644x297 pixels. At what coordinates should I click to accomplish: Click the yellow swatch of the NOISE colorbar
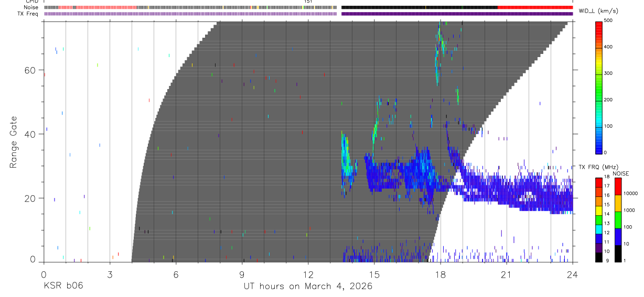point(618,203)
